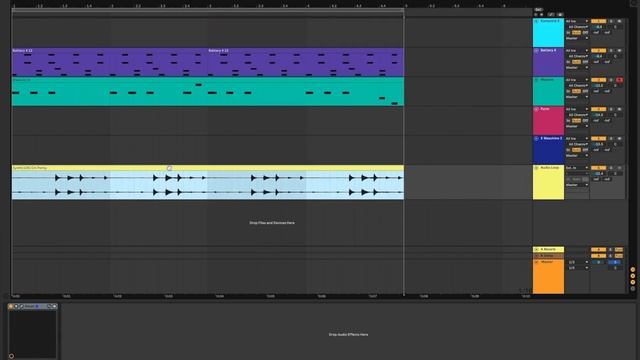640x360 pixels.
Task: Solo the A Reverb return track
Action: click(x=611, y=249)
